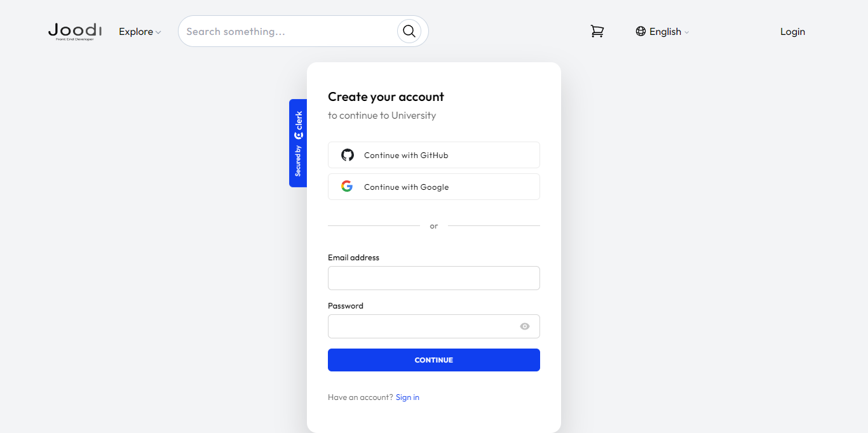This screenshot has width=868, height=433.
Task: Click the blue CONTINUE button
Action: tap(434, 360)
